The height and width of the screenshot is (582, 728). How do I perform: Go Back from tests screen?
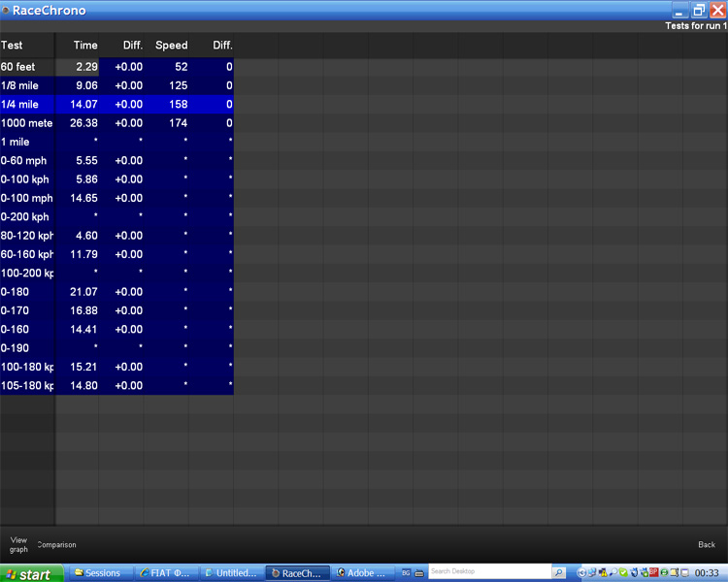[707, 544]
